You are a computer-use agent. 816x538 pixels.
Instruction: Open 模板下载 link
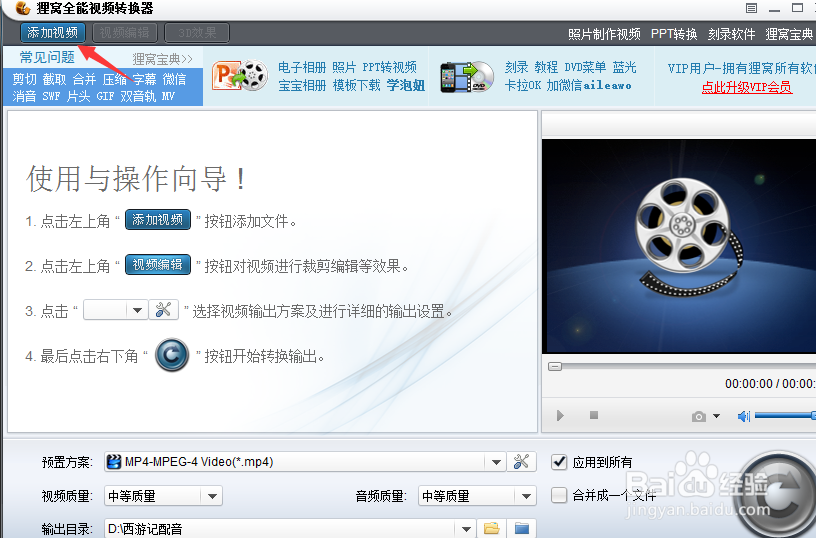[x=357, y=85]
